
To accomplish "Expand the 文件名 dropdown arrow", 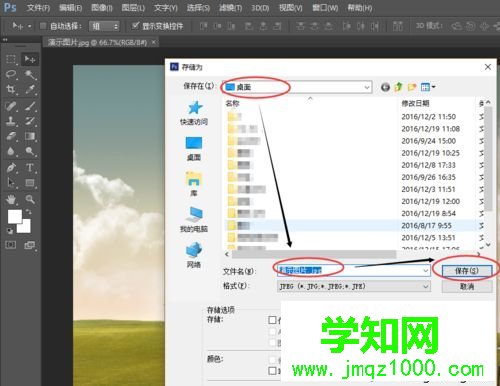I will [425, 271].
